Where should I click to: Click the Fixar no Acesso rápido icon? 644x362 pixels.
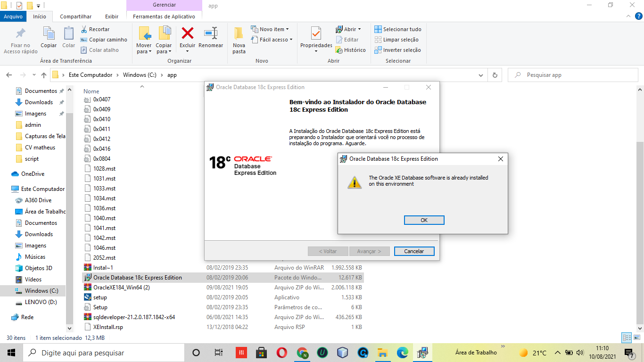[x=21, y=34]
